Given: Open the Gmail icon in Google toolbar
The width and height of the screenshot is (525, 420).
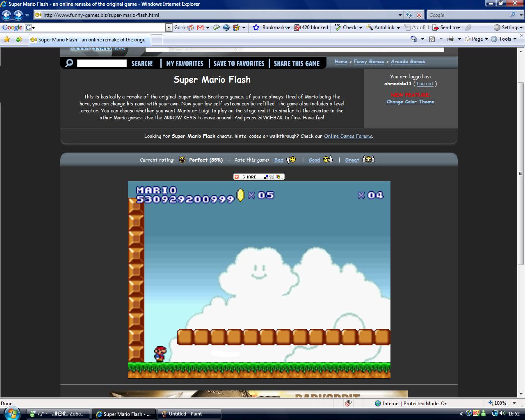Looking at the screenshot, I should (200, 27).
